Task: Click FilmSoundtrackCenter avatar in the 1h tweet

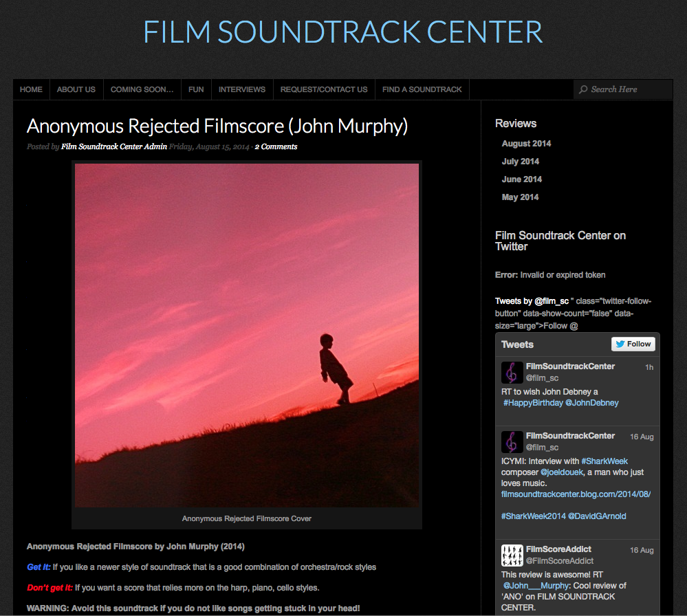Action: (512, 373)
